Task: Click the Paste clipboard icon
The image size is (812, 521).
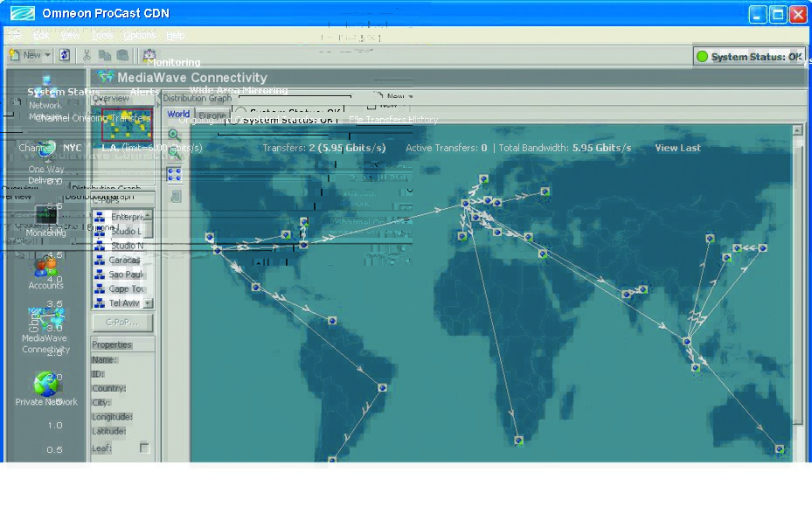Action: tap(122, 55)
